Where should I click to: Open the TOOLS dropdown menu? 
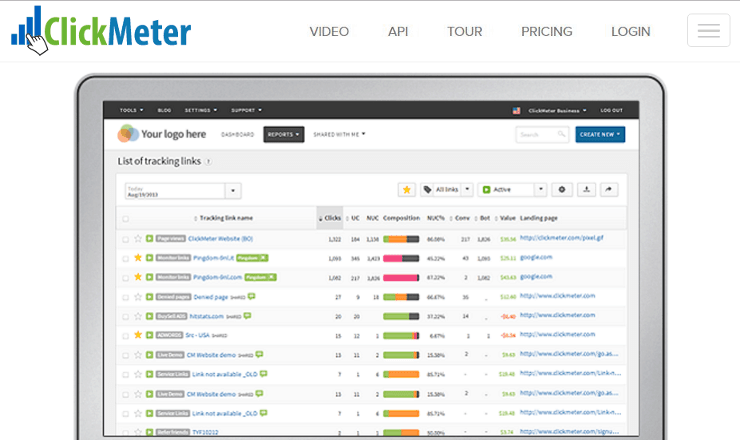pyautogui.click(x=131, y=110)
